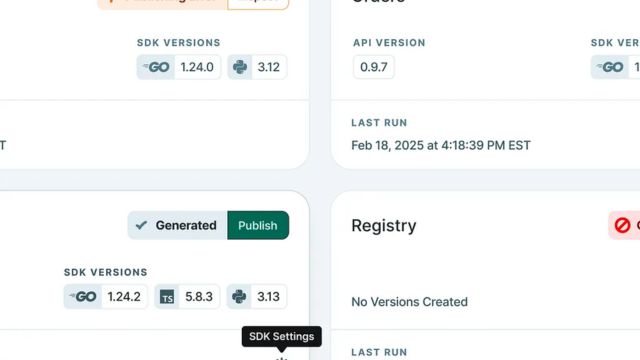640x360 pixels.
Task: Click the version number 3.13
Action: 268,296
